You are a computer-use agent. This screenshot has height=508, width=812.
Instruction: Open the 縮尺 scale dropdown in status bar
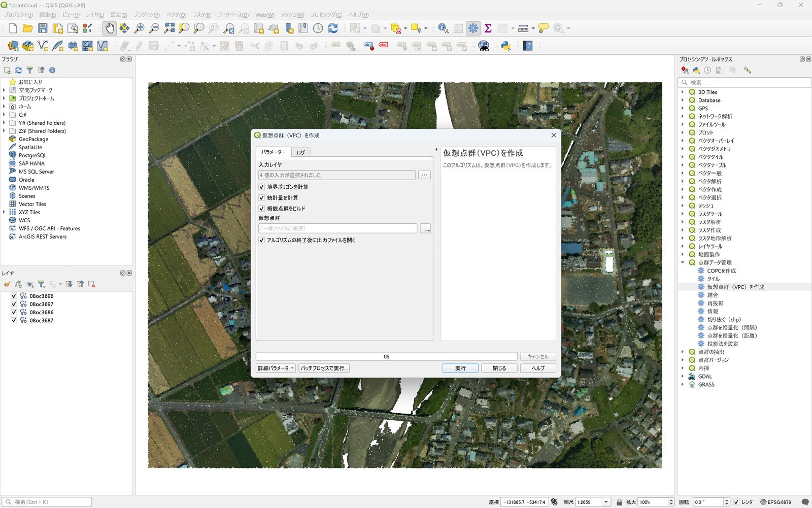click(x=606, y=502)
